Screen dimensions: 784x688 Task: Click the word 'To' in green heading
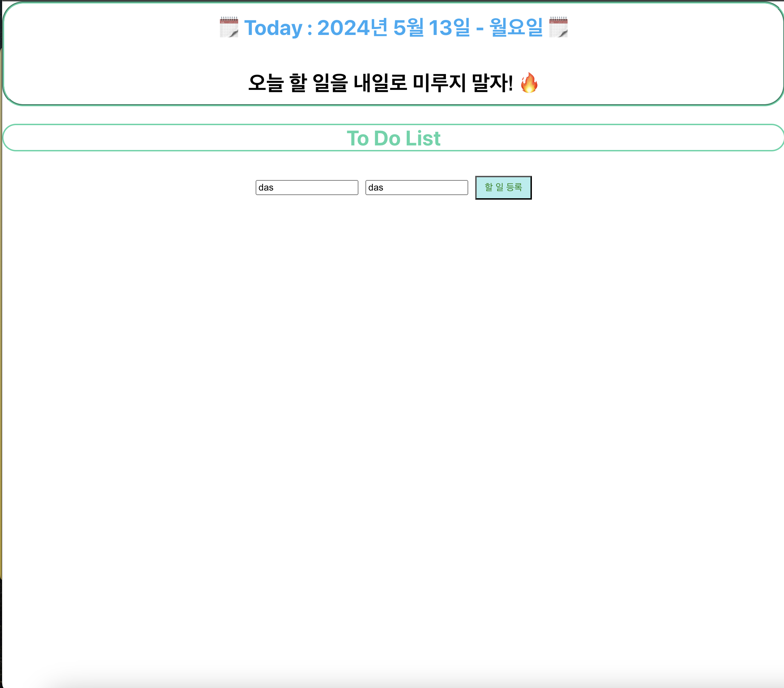(x=357, y=138)
